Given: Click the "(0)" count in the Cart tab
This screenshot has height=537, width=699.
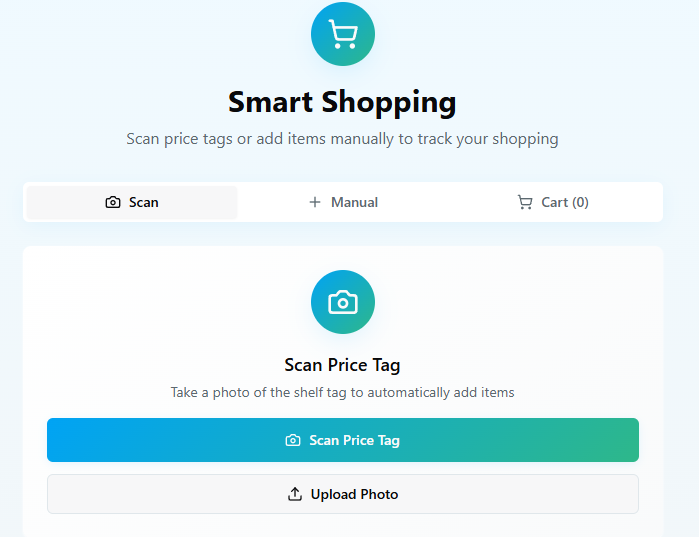Looking at the screenshot, I should 580,202.
